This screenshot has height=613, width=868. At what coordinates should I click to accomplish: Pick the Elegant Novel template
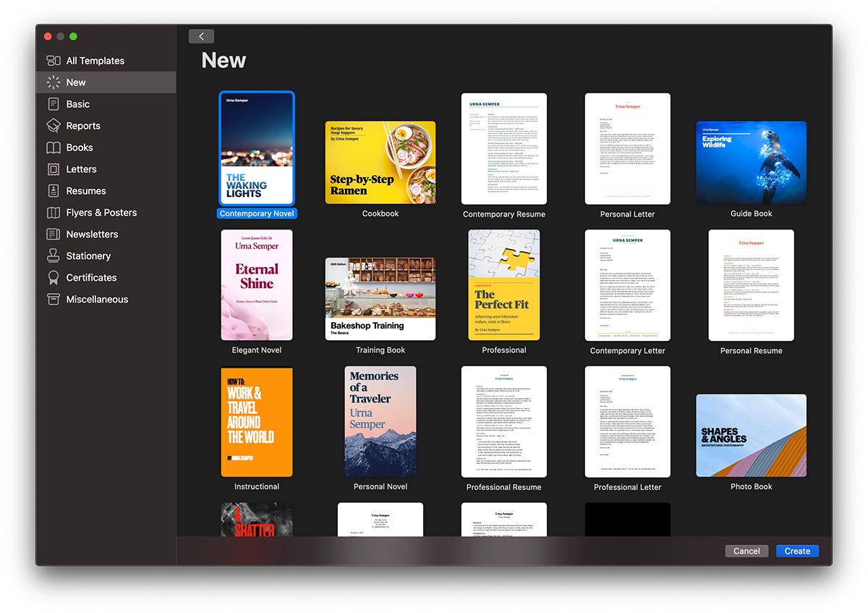[x=257, y=285]
